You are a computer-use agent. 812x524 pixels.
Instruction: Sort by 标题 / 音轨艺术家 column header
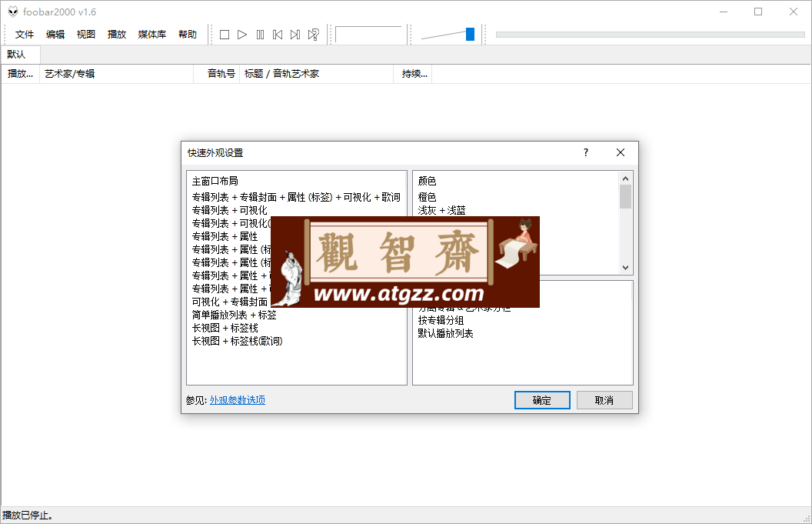(x=316, y=74)
